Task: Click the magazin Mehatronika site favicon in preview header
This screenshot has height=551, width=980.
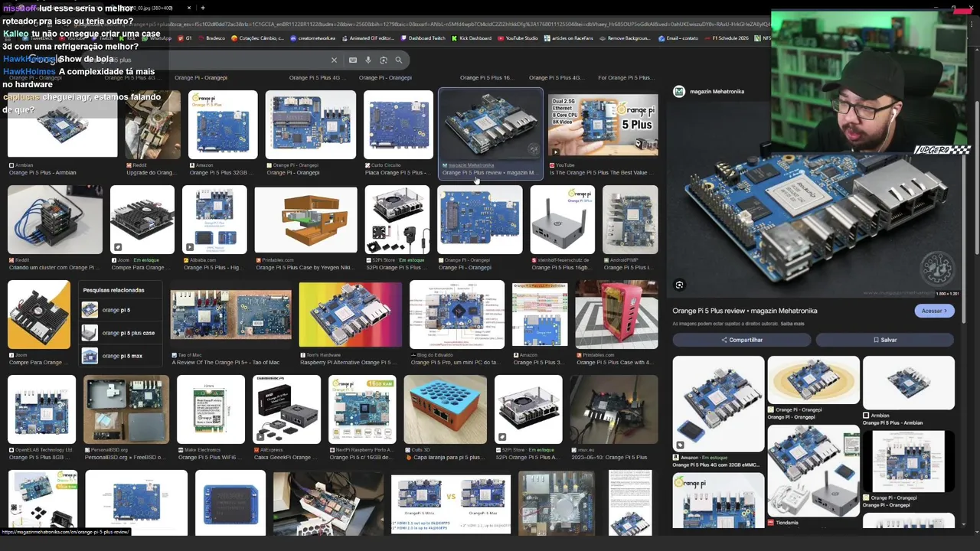Action: (679, 91)
